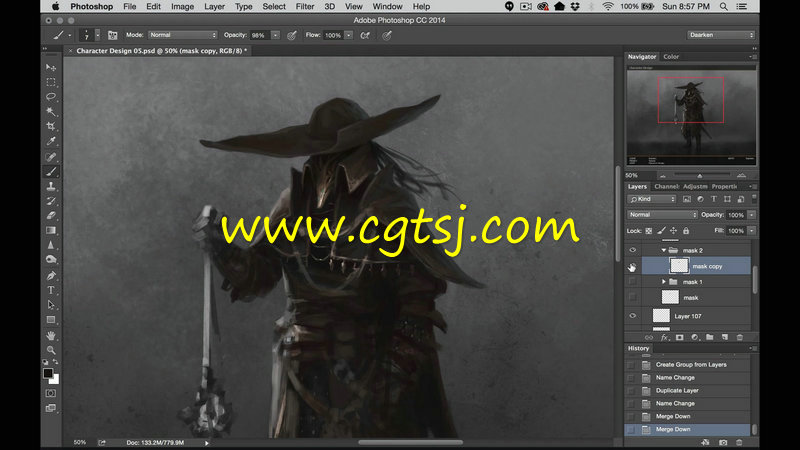
Task: Select the Pen tool
Action: (51, 276)
